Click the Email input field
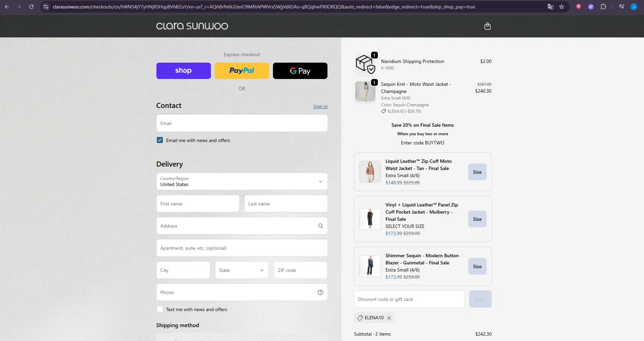 [242, 123]
